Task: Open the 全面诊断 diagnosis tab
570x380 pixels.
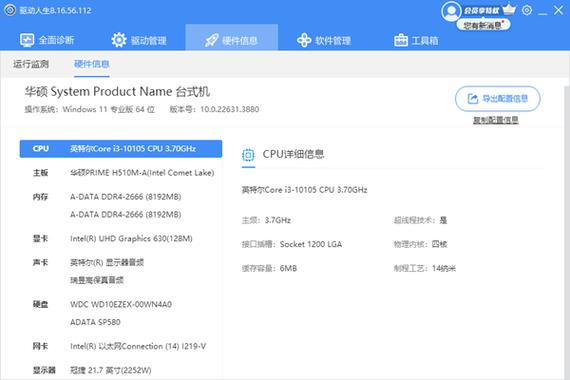Action: [47, 40]
